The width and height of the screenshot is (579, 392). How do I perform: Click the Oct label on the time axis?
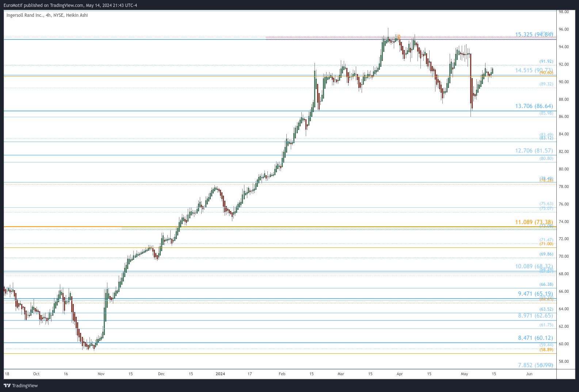tap(36, 374)
